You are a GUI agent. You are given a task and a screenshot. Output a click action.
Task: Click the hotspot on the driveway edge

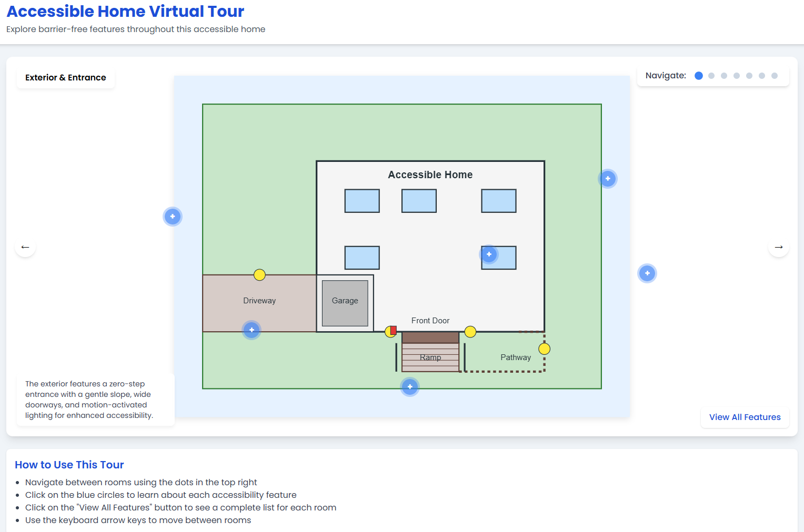252,330
